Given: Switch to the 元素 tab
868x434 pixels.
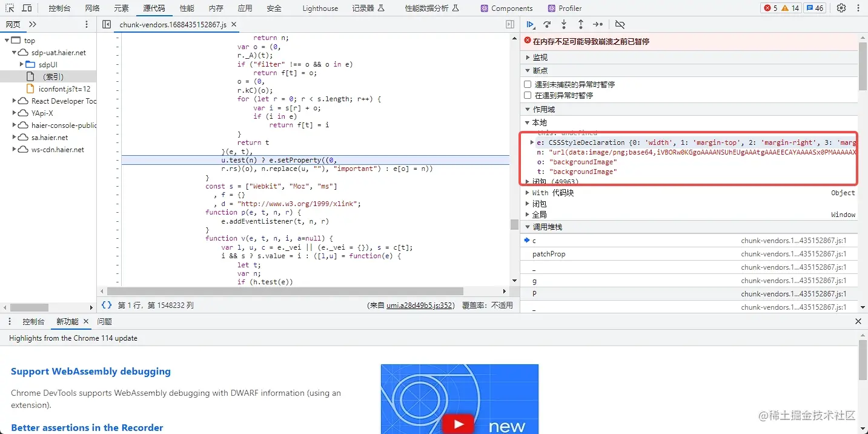Looking at the screenshot, I should 121,8.
